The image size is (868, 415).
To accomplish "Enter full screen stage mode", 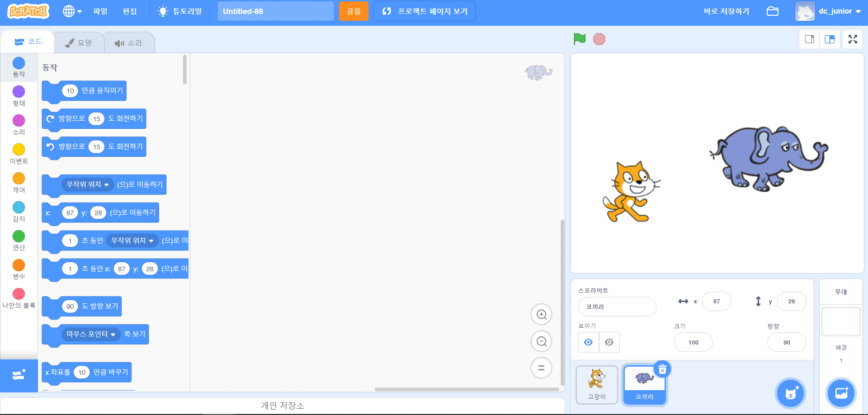I will pyautogui.click(x=853, y=39).
